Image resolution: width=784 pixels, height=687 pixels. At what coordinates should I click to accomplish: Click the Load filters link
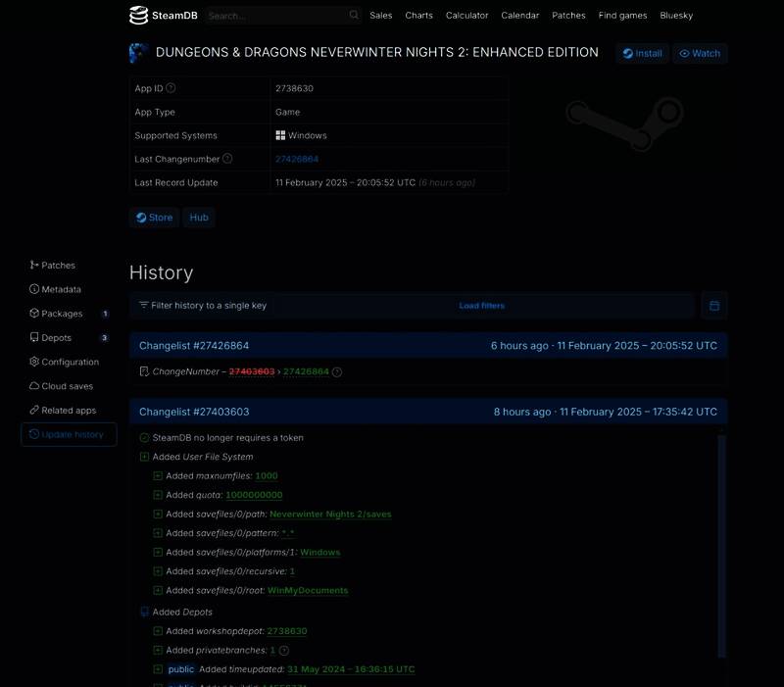click(x=481, y=306)
